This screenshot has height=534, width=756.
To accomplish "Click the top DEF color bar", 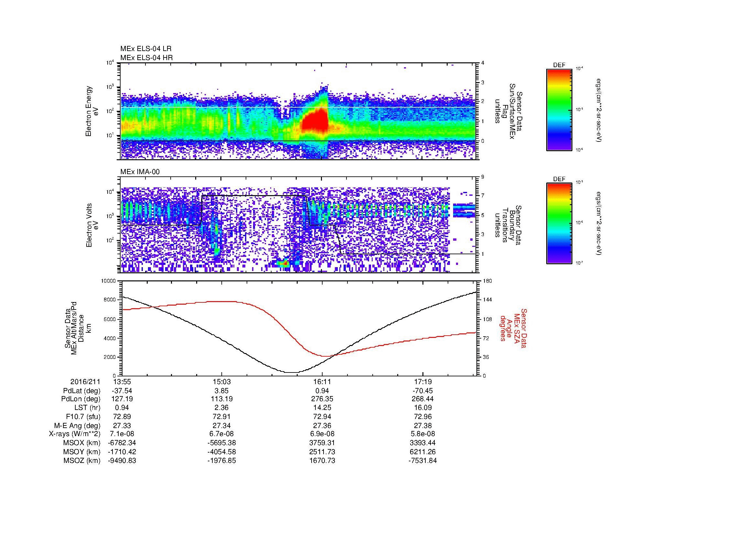I will pyautogui.click(x=559, y=110).
